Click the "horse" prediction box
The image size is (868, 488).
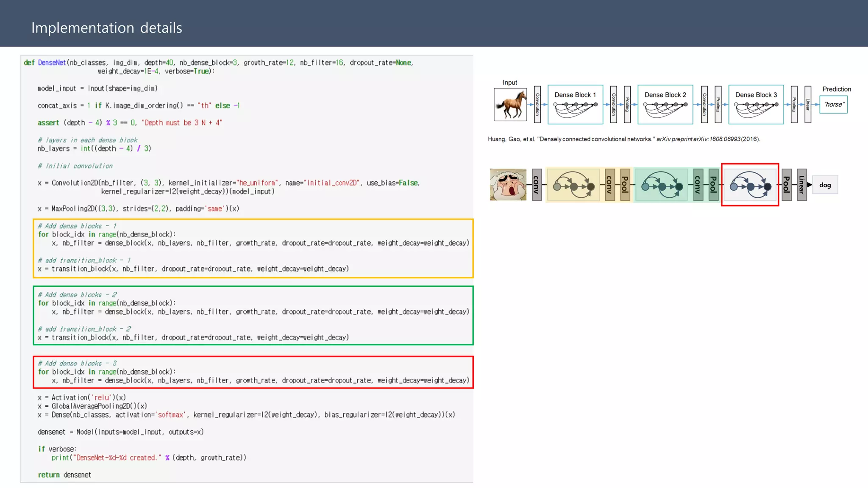tap(833, 105)
